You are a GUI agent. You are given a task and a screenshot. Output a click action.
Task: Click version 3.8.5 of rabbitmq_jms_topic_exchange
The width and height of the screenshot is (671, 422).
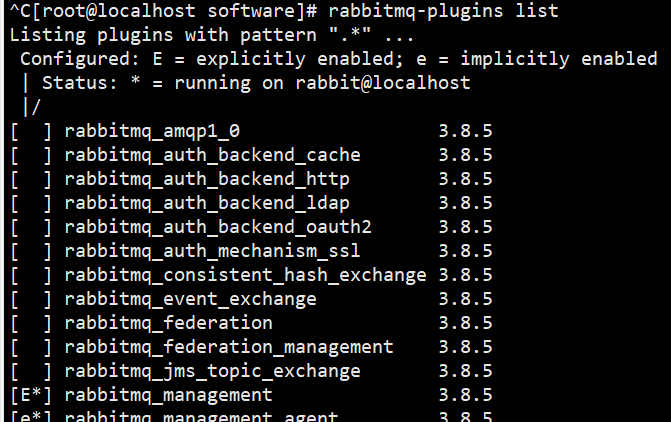[x=465, y=371]
